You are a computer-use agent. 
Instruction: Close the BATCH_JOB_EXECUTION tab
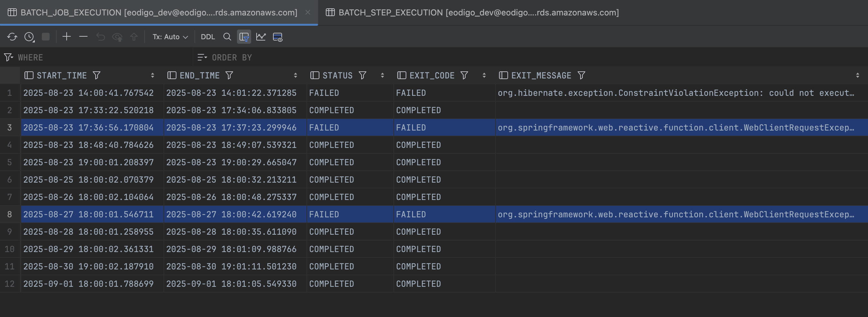(x=308, y=13)
